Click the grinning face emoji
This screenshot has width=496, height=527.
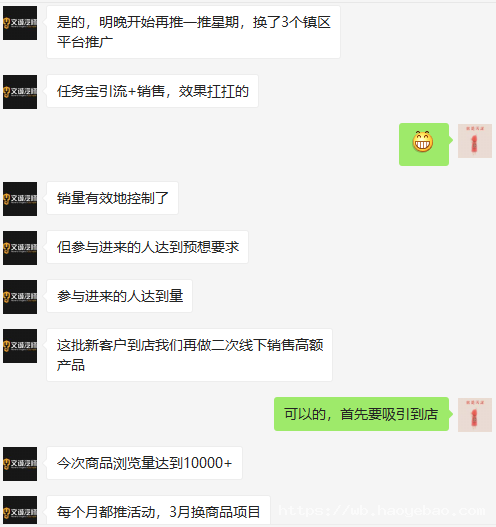tap(423, 141)
